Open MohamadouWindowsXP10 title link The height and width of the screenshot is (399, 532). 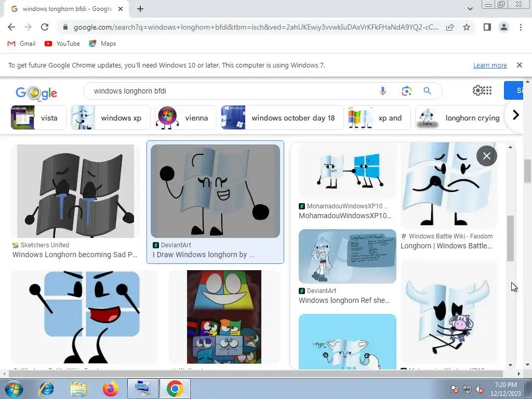pos(345,216)
